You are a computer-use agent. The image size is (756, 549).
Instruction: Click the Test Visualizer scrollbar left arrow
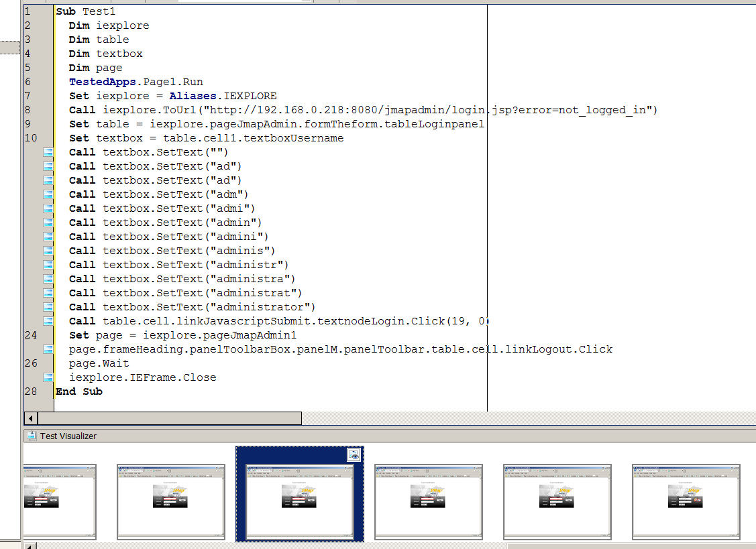click(30, 546)
